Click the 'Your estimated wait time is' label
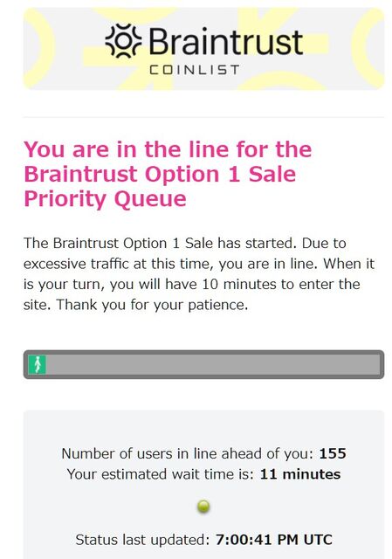 click(161, 474)
